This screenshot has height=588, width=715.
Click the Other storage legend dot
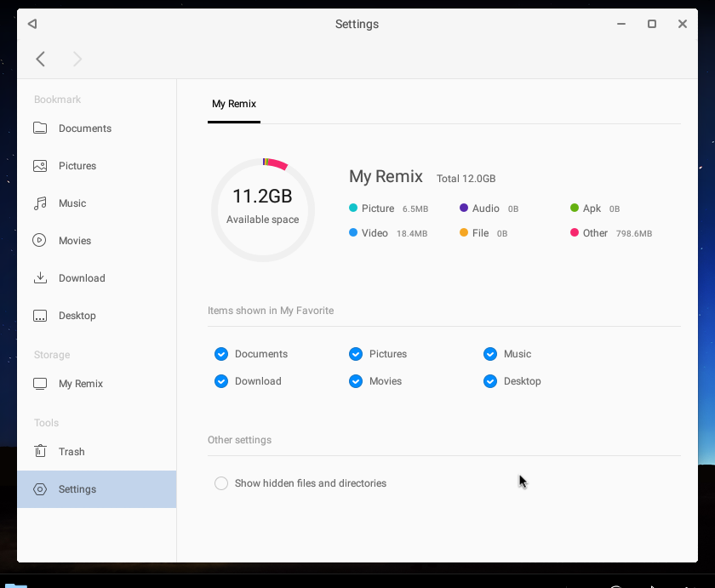[575, 232]
